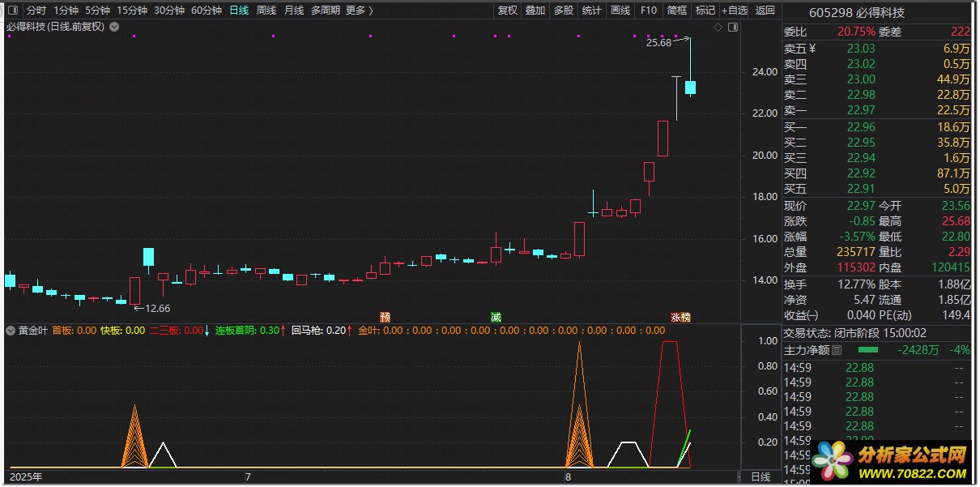The image size is (980, 487).
Task: Switch to 月线 monthly chart
Action: click(294, 11)
